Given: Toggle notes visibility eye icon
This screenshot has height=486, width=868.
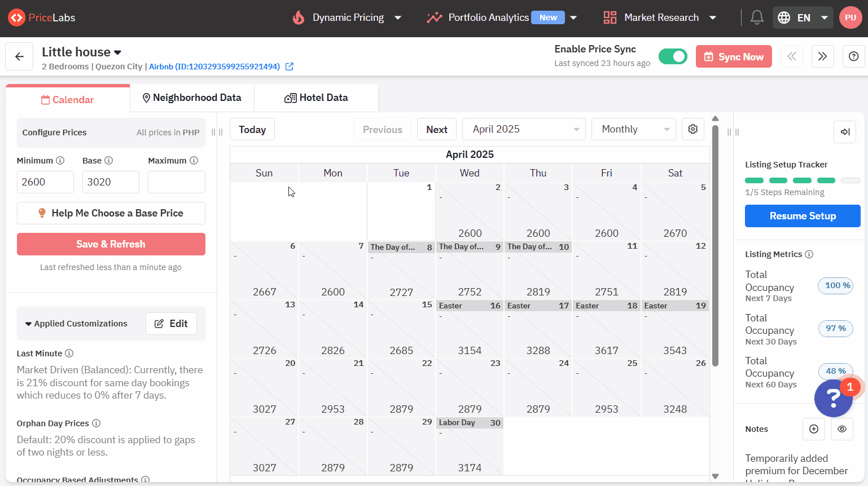Looking at the screenshot, I should [842, 429].
